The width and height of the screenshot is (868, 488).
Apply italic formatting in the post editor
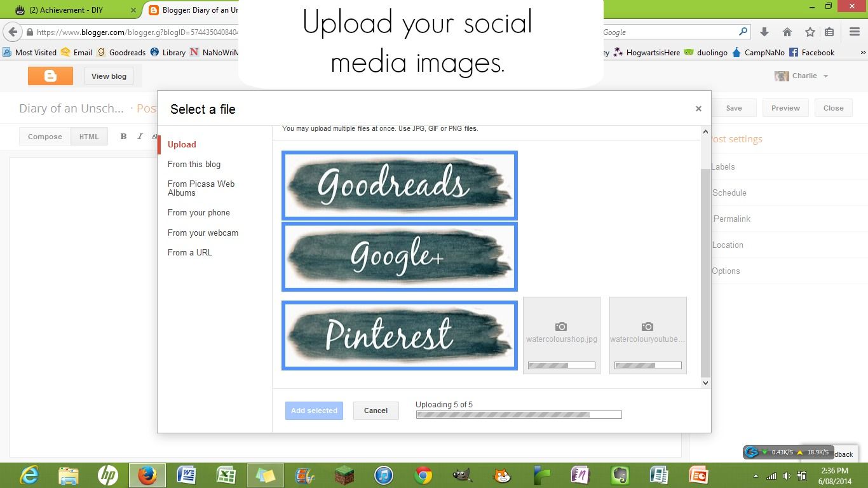(140, 136)
